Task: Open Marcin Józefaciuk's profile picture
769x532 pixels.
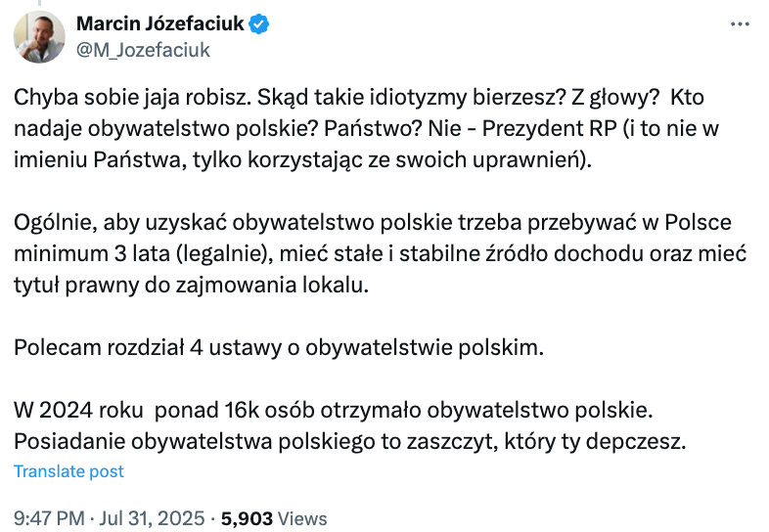Action: click(x=39, y=36)
